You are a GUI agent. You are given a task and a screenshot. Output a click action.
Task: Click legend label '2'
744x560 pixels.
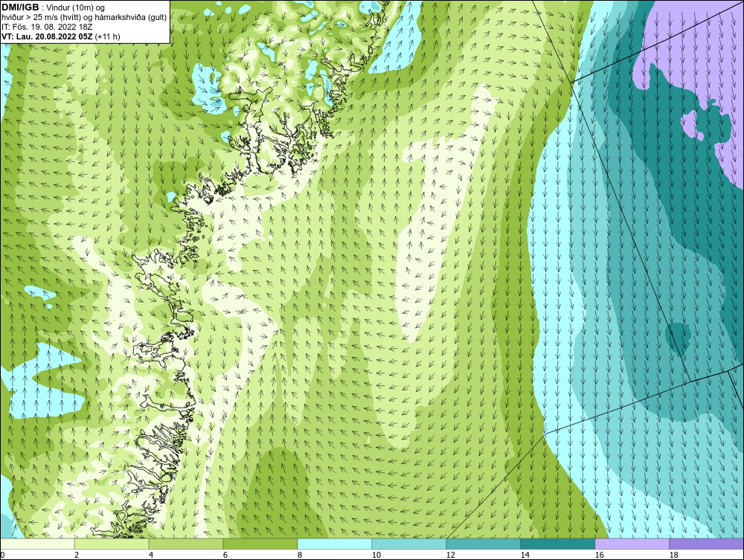point(77,555)
